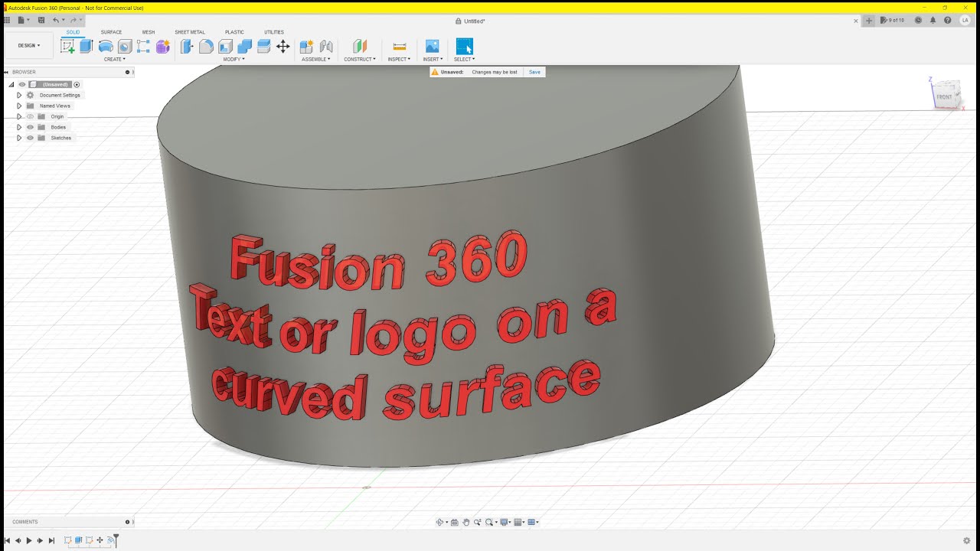
Task: Open the Construct dropdown menu
Action: (360, 59)
